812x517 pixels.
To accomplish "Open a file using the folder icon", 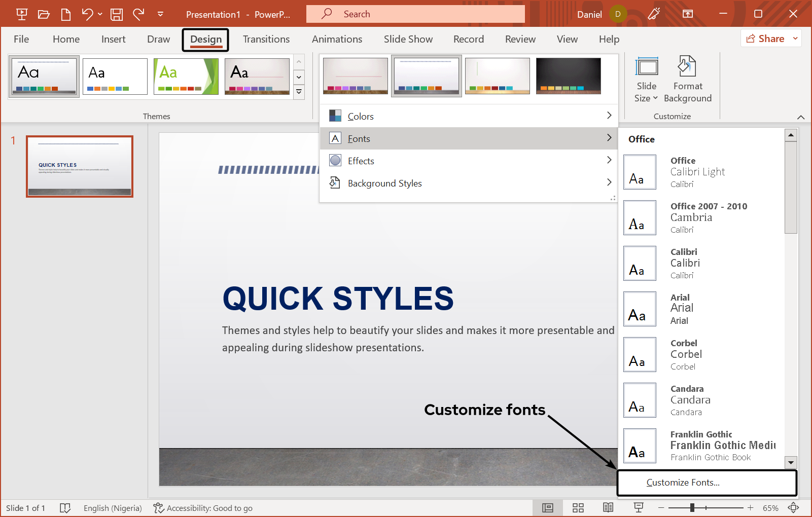I will coord(44,14).
